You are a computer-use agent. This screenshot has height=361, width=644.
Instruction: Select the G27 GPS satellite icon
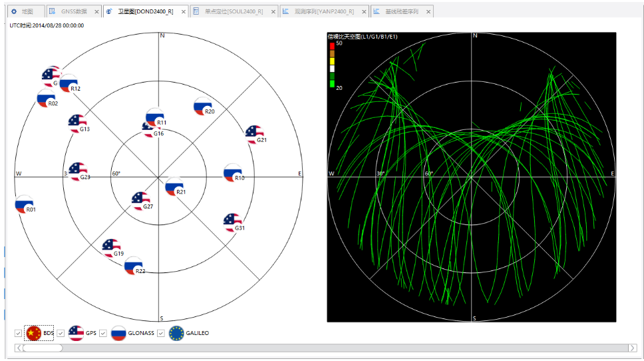click(x=140, y=200)
